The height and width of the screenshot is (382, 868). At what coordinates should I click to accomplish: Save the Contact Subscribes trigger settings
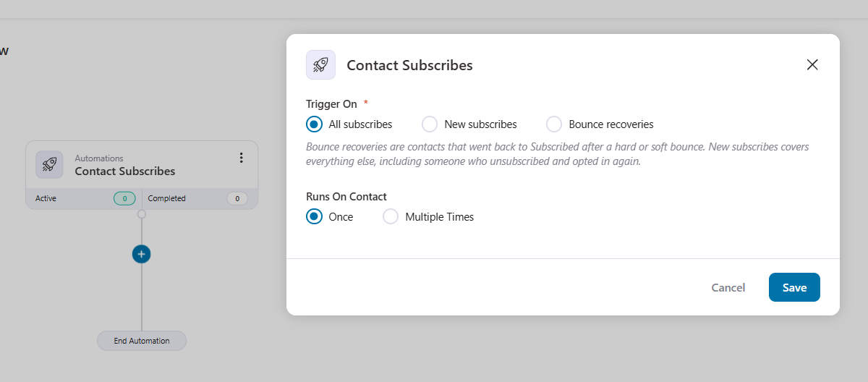[794, 287]
